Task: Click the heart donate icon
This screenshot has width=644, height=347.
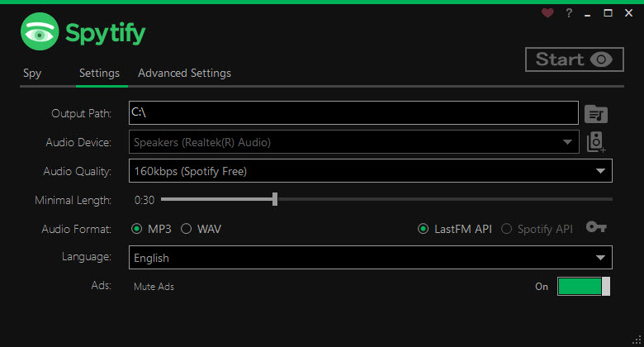Action: [547, 13]
